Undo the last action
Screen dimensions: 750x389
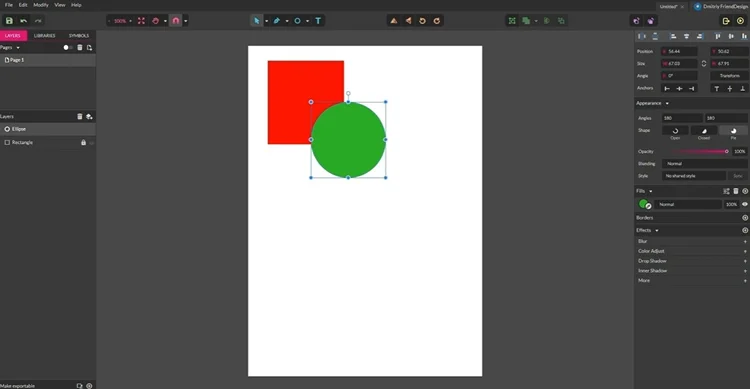(x=23, y=21)
